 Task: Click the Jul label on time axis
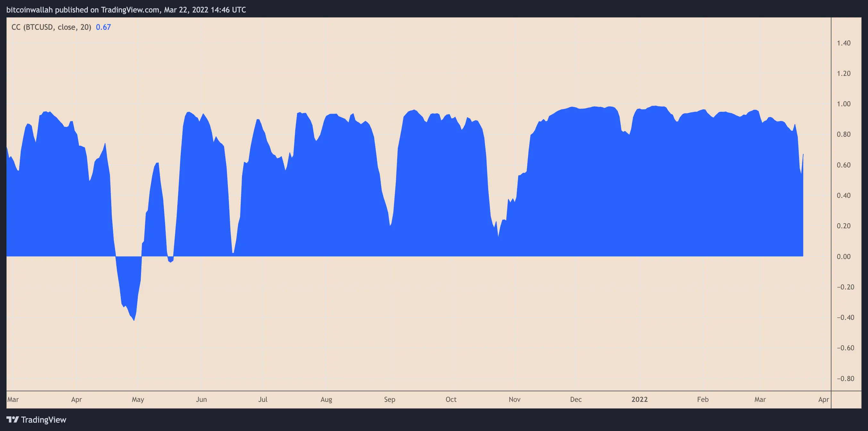click(263, 399)
